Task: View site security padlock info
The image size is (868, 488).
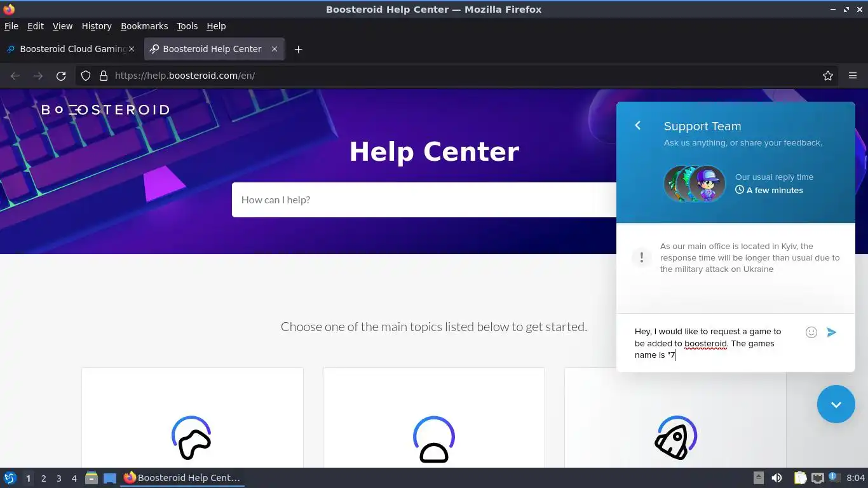Action: (x=104, y=76)
